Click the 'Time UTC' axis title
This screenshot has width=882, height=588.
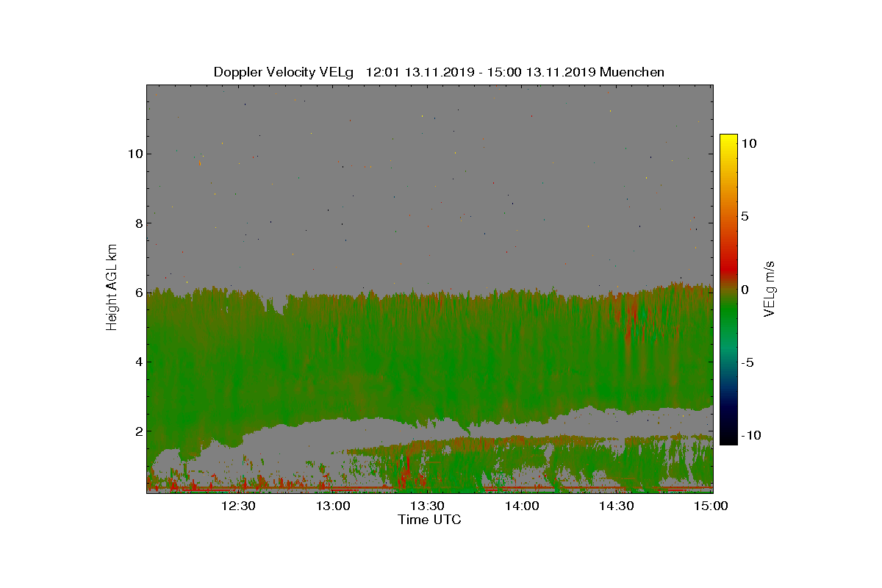(430, 520)
